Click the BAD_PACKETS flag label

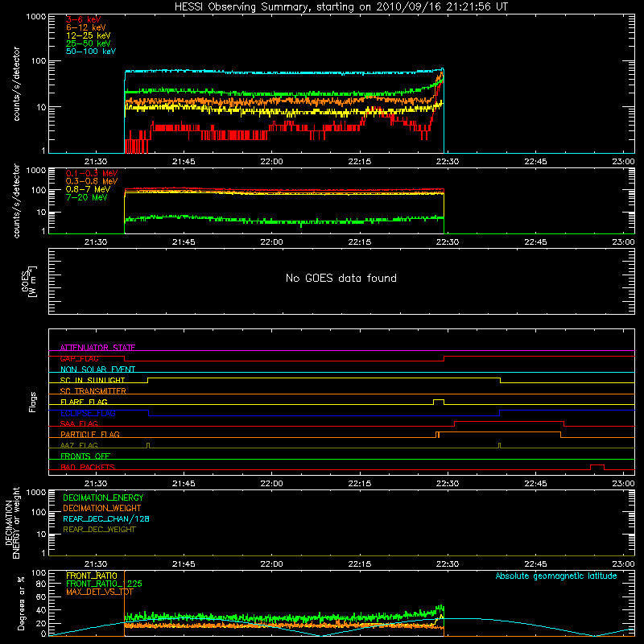(x=88, y=467)
